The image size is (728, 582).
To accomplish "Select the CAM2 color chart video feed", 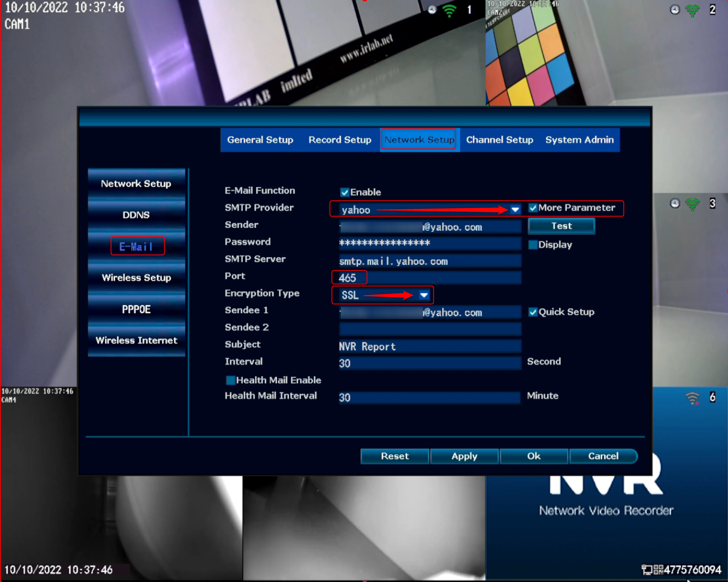I will pos(606,53).
